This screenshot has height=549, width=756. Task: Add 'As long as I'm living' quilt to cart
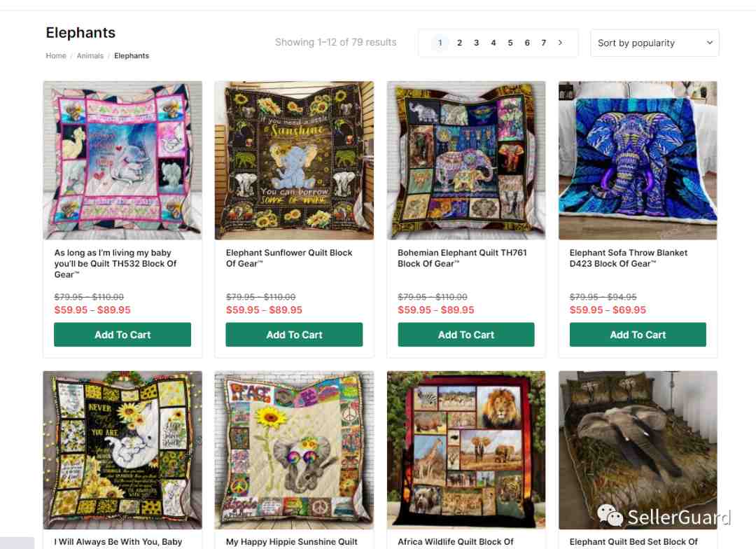(x=122, y=334)
